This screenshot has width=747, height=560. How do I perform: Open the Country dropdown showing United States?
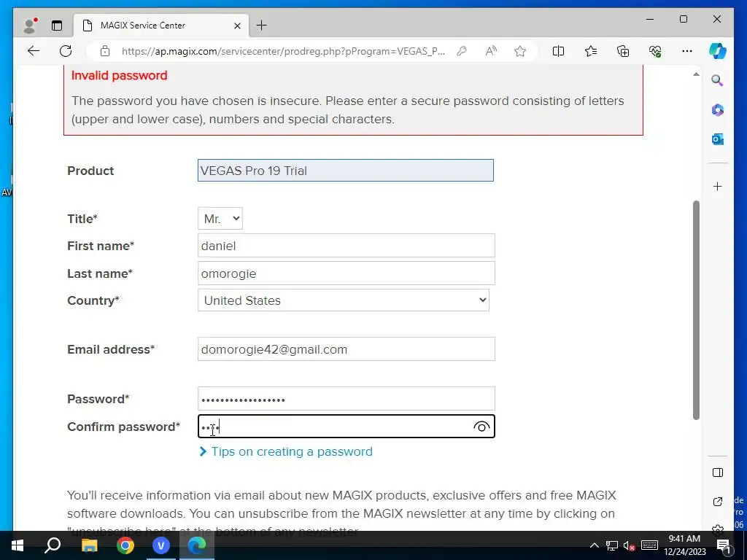click(344, 300)
